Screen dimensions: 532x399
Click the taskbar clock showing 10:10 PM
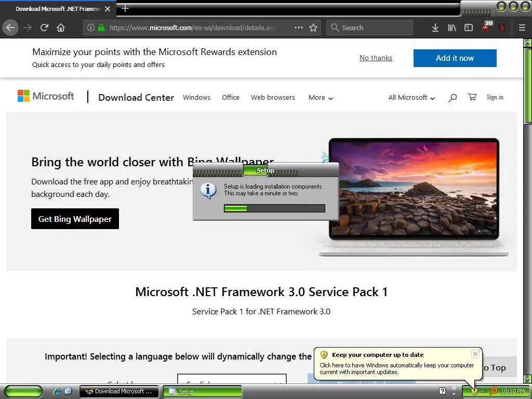click(x=513, y=391)
